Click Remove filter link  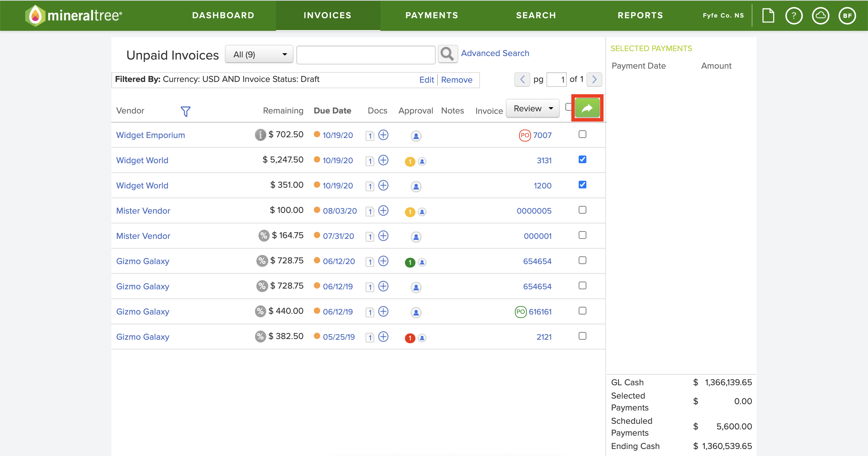click(457, 80)
